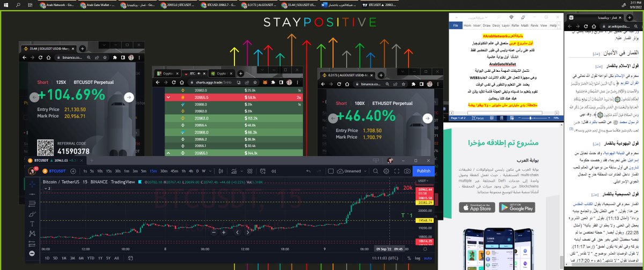Image resolution: width=644 pixels, height=270 pixels.
Task: Move chart right with the arrow button
Action: (x=248, y=232)
